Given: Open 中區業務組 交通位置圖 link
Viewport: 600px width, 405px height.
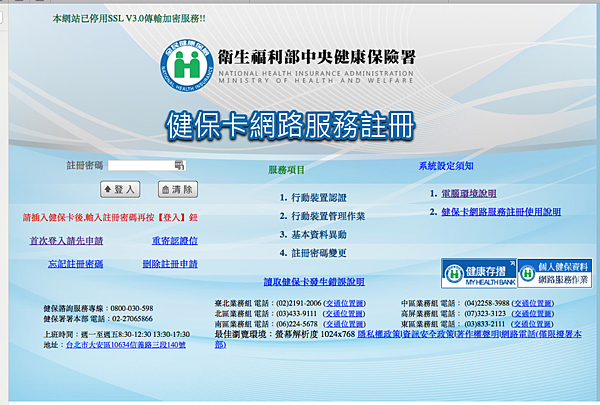Looking at the screenshot, I should pos(533,304).
